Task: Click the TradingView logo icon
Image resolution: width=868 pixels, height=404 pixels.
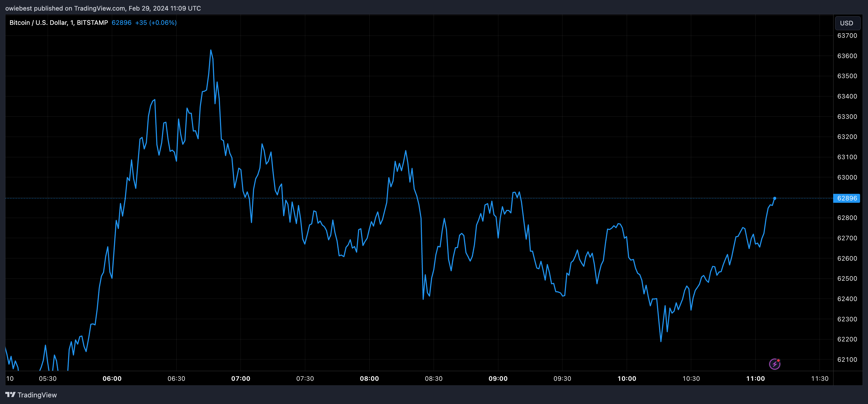Action: pyautogui.click(x=10, y=394)
